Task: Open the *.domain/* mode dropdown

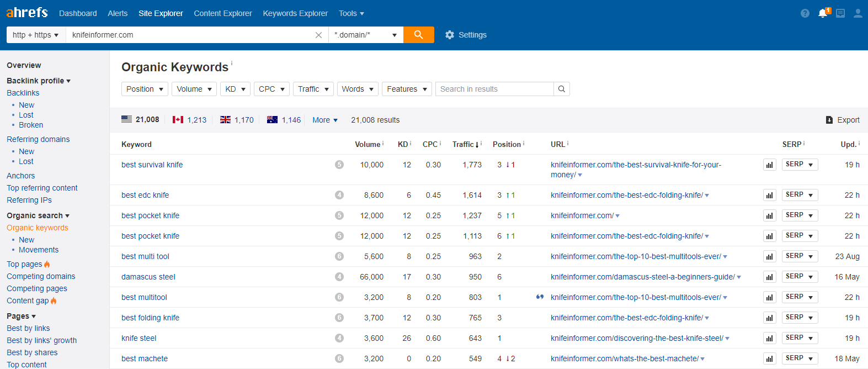Action: pos(366,35)
